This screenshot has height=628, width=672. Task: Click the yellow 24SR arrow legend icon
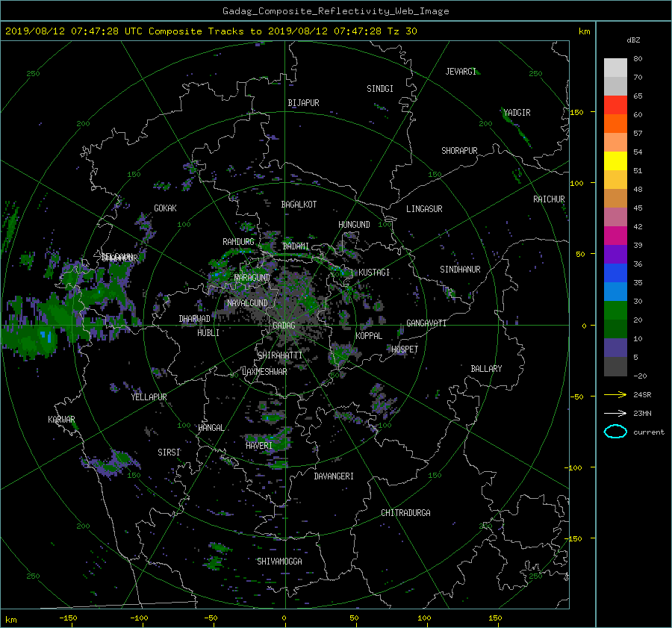tap(615, 394)
